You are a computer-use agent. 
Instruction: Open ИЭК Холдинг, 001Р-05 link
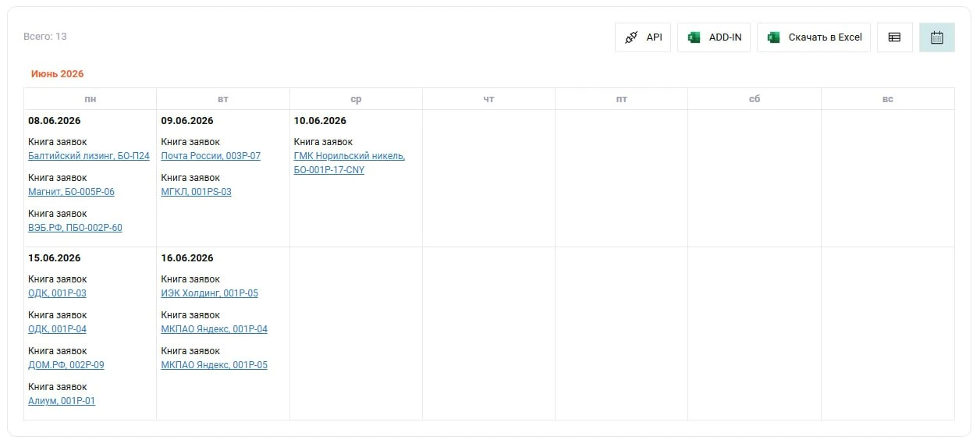coord(210,293)
